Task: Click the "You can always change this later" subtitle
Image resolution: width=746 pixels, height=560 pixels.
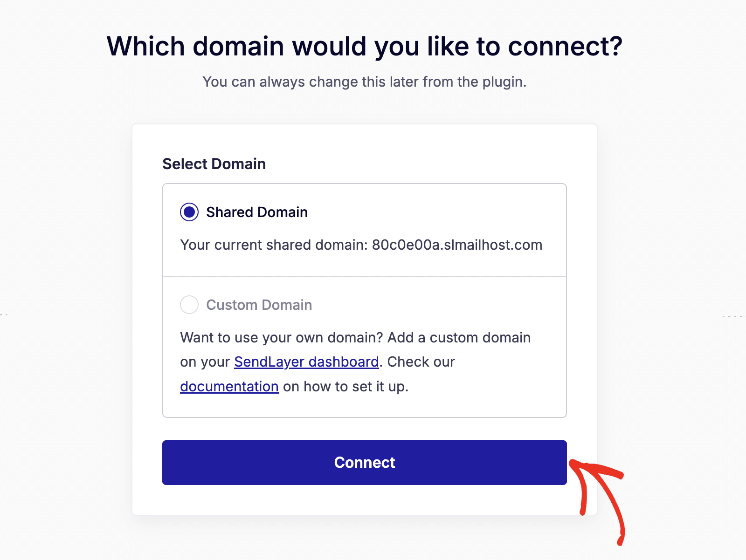Action: [365, 82]
